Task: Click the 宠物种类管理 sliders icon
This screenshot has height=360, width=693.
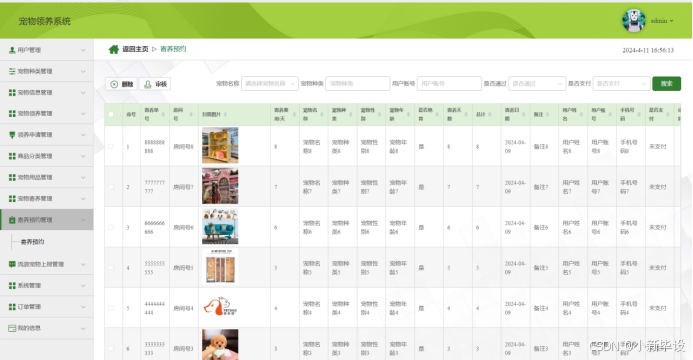Action: pyautogui.click(x=12, y=71)
